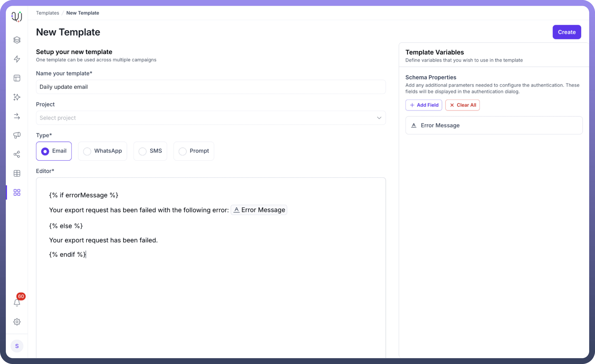Click the sparkles AI sidebar icon
Screen dimensions: 595x364
[x=17, y=97]
